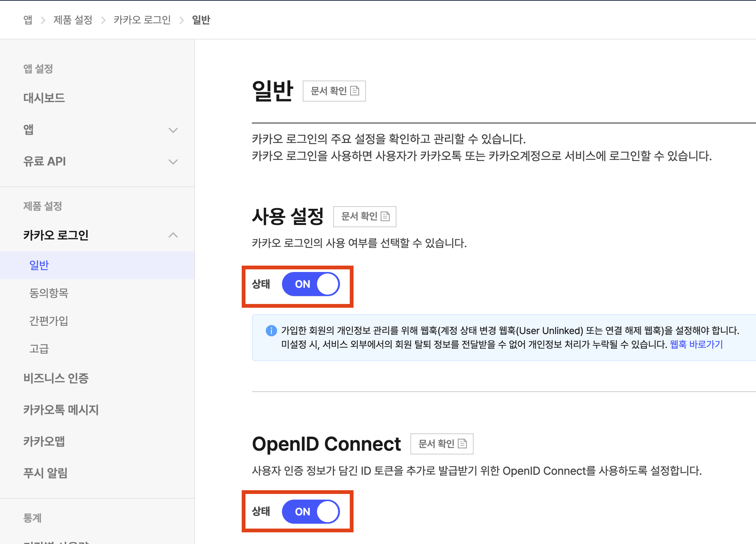Open 카카오톡 메시지 product settings
This screenshot has height=544, width=756.
coord(61,410)
